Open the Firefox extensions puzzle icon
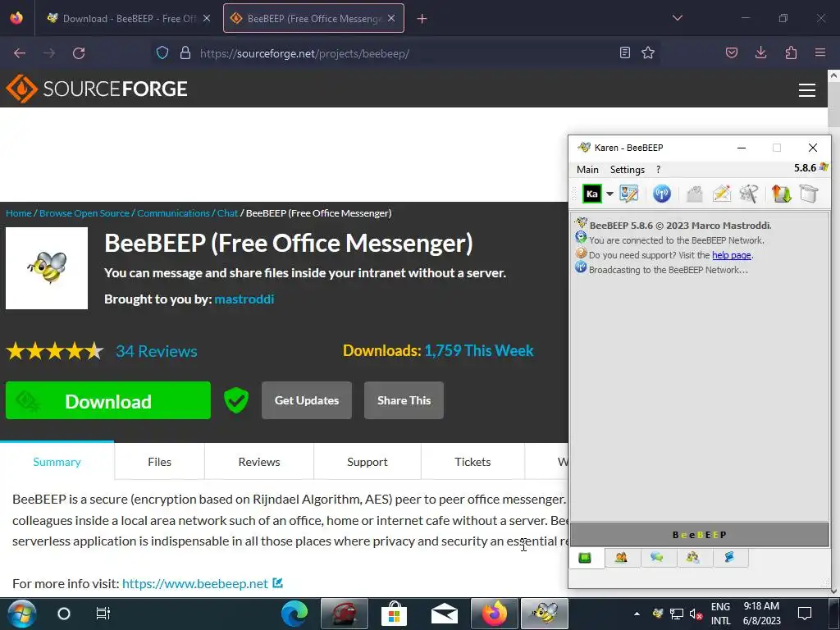Screen dimensions: 840x630 791,52
